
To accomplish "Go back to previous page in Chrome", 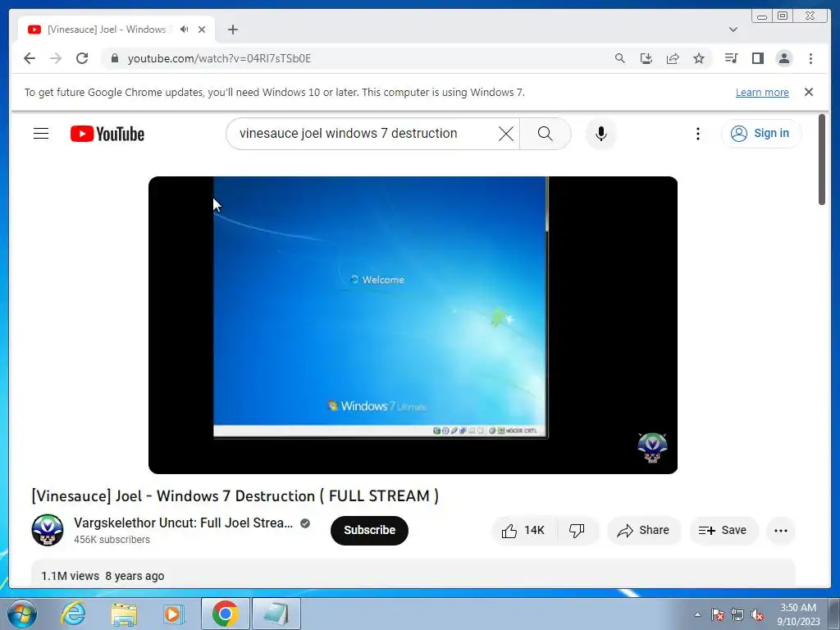I will [x=30, y=58].
